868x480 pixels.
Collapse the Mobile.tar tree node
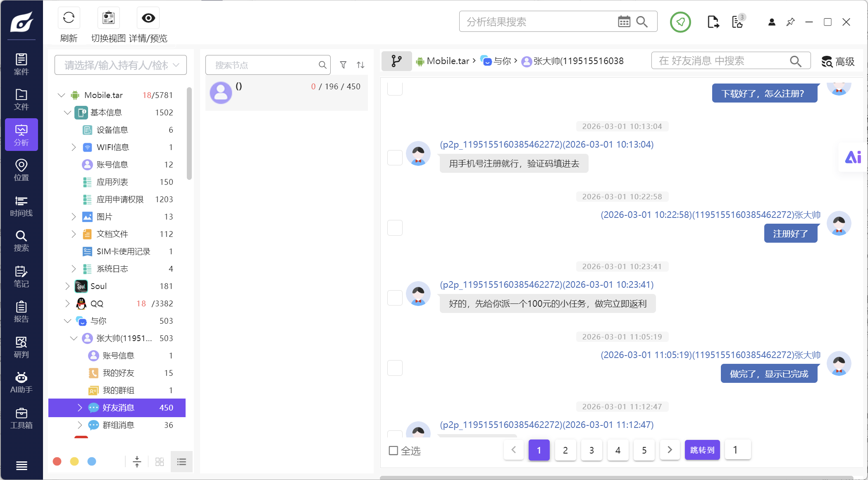(62, 95)
